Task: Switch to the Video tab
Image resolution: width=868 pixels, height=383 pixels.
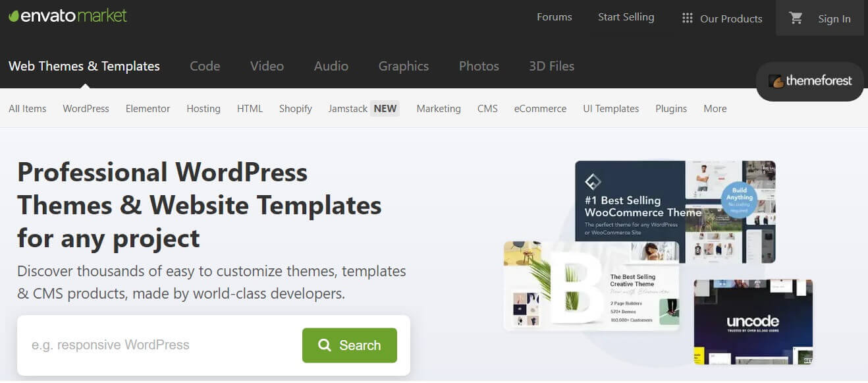Action: tap(267, 66)
